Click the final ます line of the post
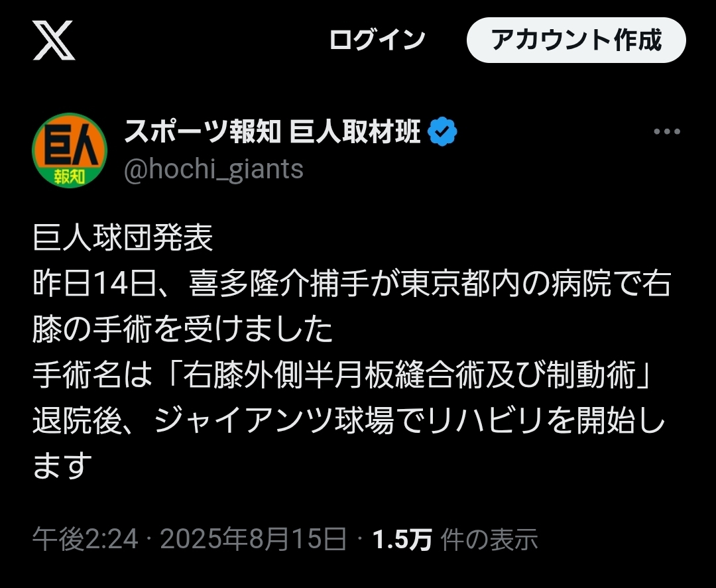The width and height of the screenshot is (716, 588). (x=62, y=465)
